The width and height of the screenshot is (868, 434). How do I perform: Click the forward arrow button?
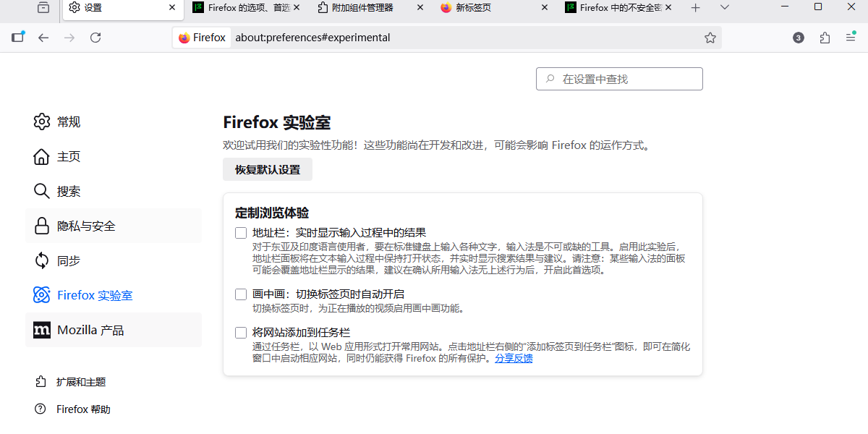coord(69,38)
